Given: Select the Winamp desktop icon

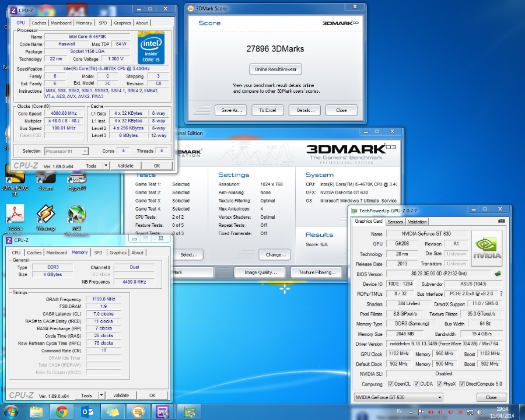Looking at the screenshot, I should [45, 218].
